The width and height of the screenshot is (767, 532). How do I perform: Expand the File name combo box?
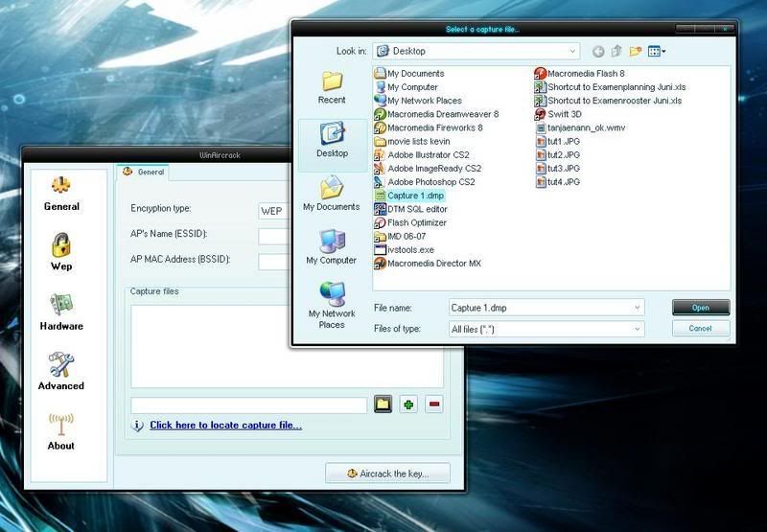pos(638,308)
